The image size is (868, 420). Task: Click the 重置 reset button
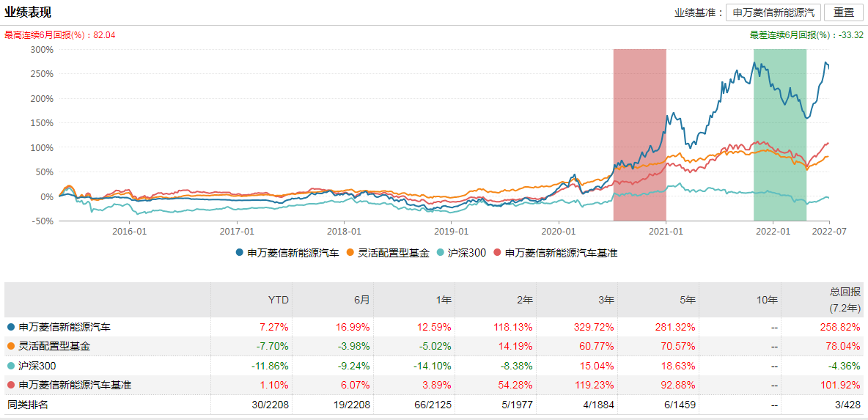click(x=844, y=12)
